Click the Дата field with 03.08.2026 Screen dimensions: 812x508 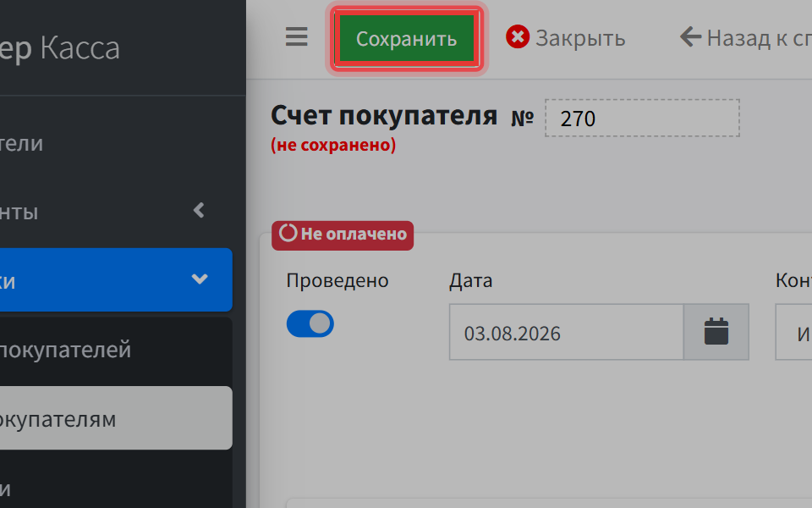coord(567,332)
